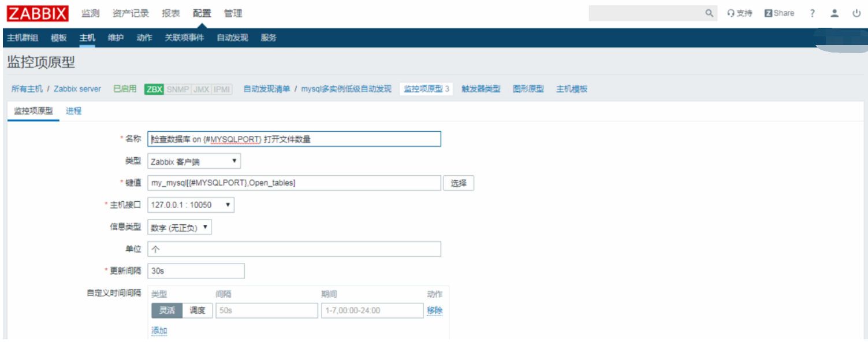Open the Share link

pyautogui.click(x=780, y=13)
